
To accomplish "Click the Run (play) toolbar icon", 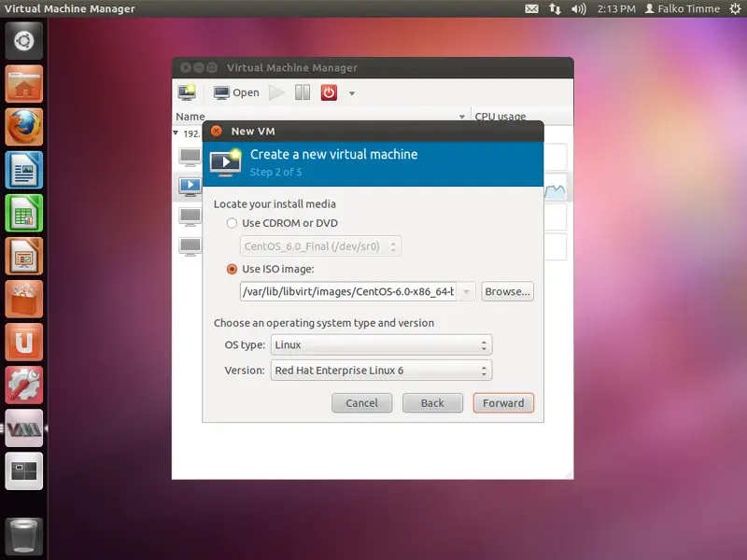I will tap(276, 92).
